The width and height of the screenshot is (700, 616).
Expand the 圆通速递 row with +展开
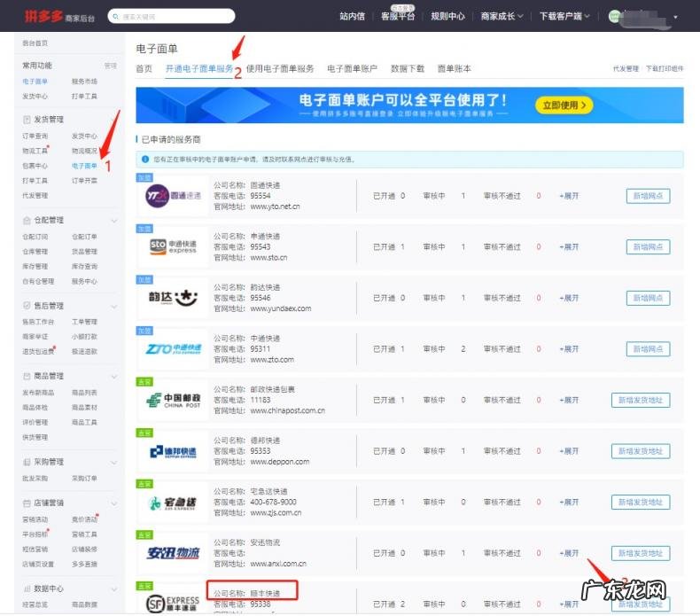(x=568, y=196)
